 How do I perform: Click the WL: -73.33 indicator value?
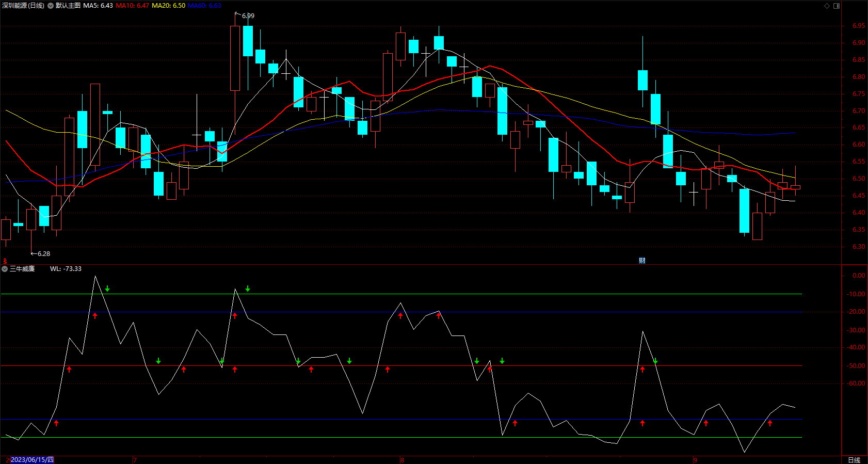[x=66, y=269]
